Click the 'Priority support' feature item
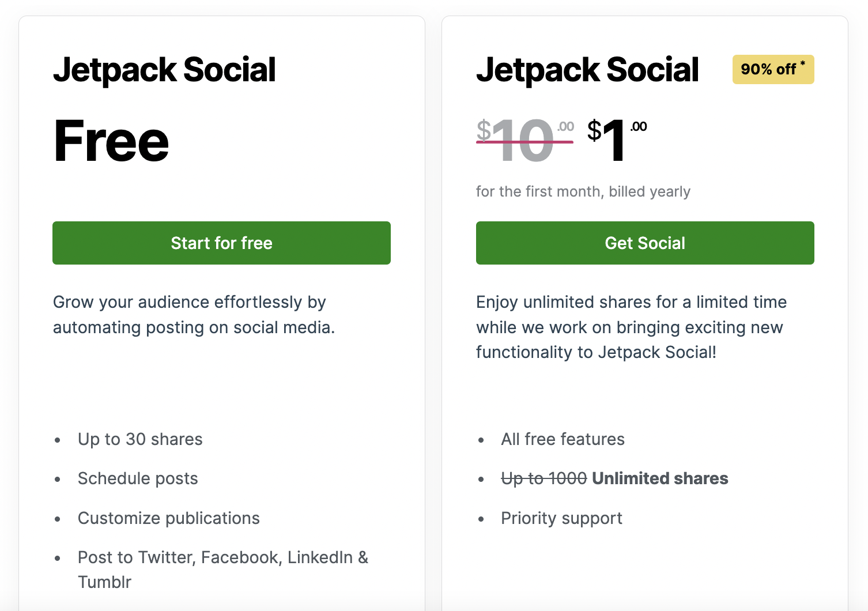868x611 pixels. [561, 518]
